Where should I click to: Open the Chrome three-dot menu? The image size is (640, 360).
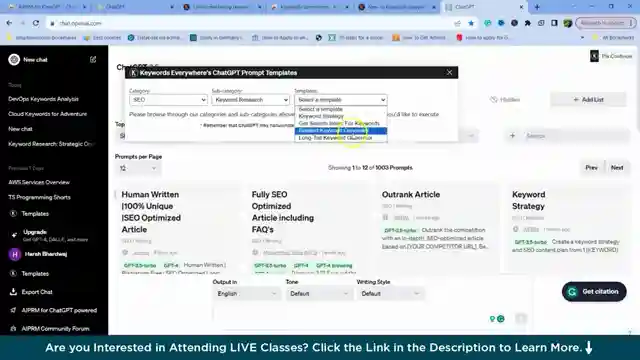tap(631, 23)
